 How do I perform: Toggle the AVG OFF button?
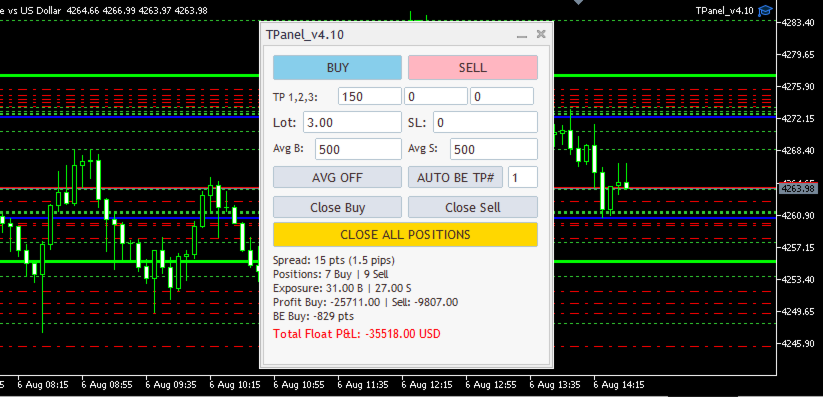[x=337, y=177]
